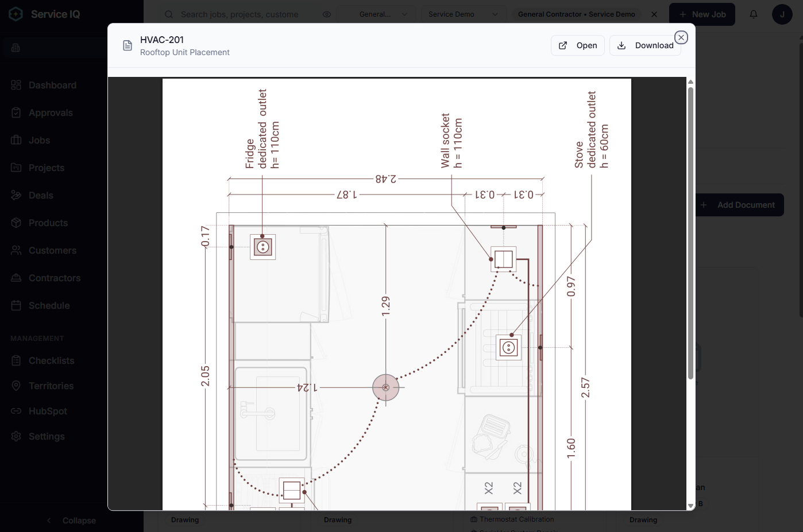The image size is (803, 532).
Task: Click the Service IQ logo
Action: click(16, 14)
